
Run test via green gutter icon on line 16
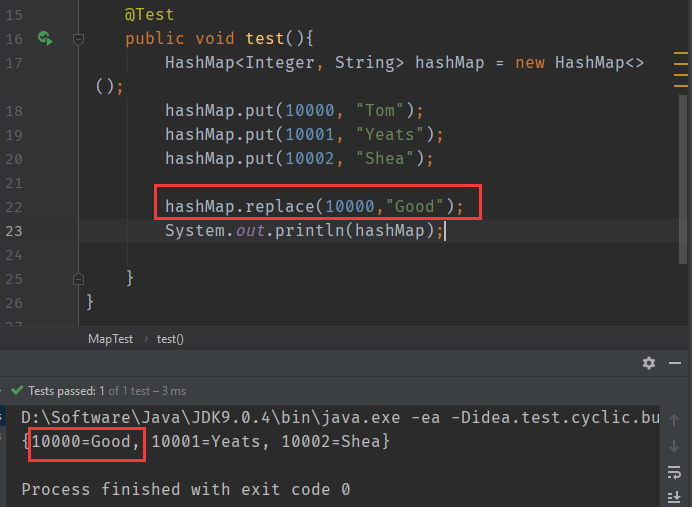pos(45,38)
